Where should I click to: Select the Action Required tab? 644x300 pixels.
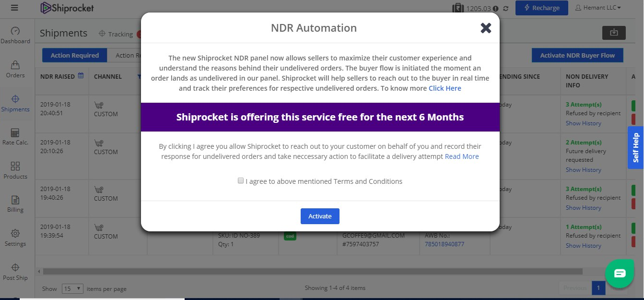tap(75, 55)
